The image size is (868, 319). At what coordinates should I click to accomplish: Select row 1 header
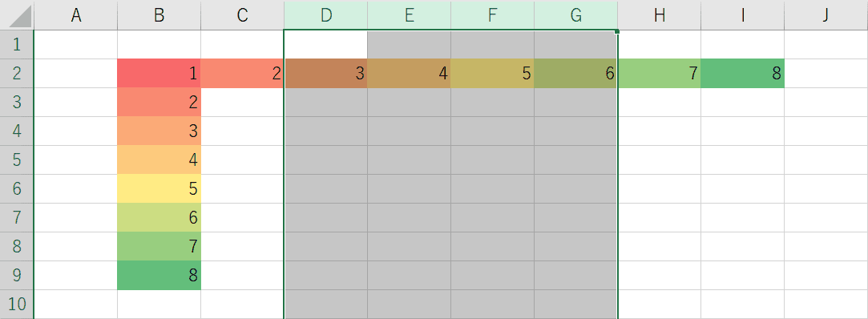(x=17, y=44)
